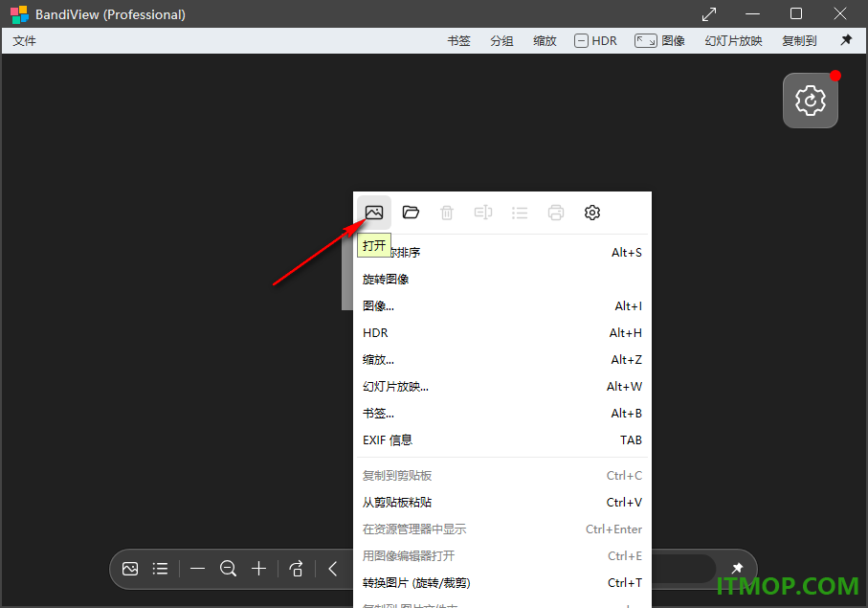
Task: Click the rotate icon on bottom toolbar
Action: point(296,569)
